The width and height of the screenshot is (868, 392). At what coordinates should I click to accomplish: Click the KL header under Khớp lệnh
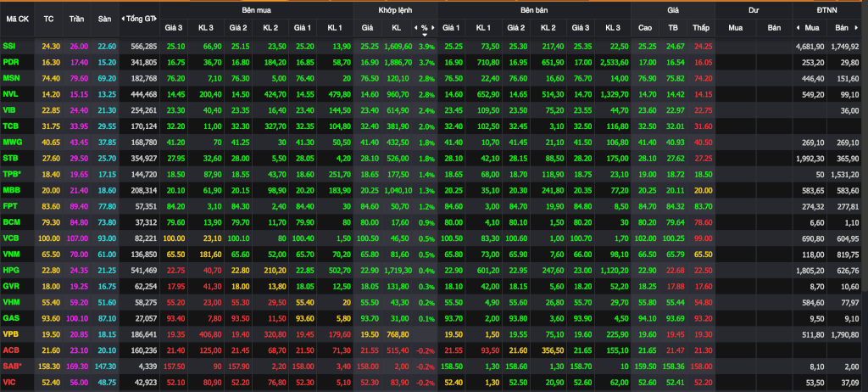tap(396, 27)
